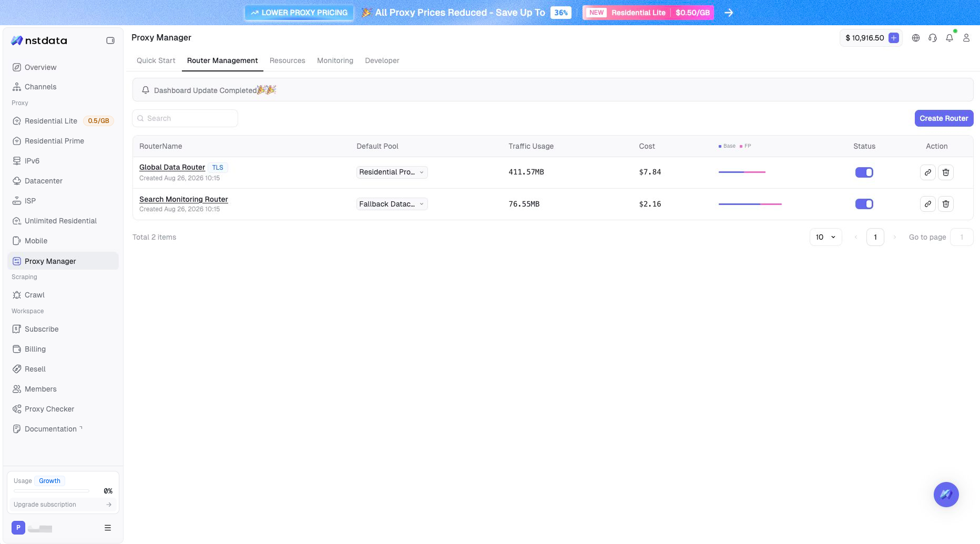Open Residential Lite in the sidebar
The height and width of the screenshot is (544, 980).
point(63,121)
